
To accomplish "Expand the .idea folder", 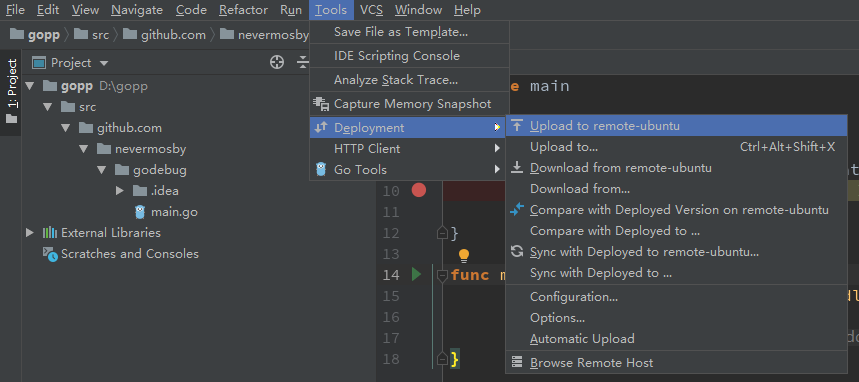I will [x=120, y=191].
